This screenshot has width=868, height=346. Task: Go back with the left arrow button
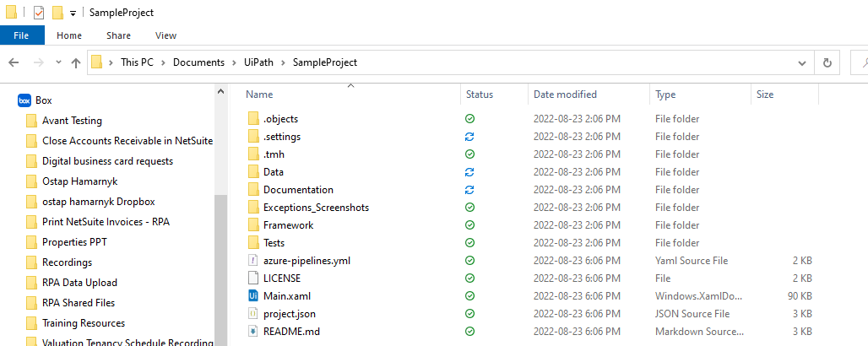tap(14, 62)
